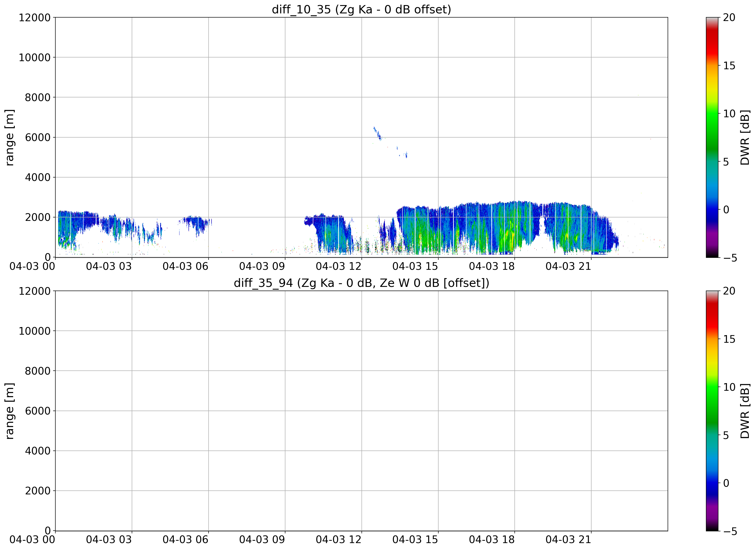Select the '04-03 12' x-tick under the bottom plot
Screen dimensions: 756x550
(x=339, y=540)
